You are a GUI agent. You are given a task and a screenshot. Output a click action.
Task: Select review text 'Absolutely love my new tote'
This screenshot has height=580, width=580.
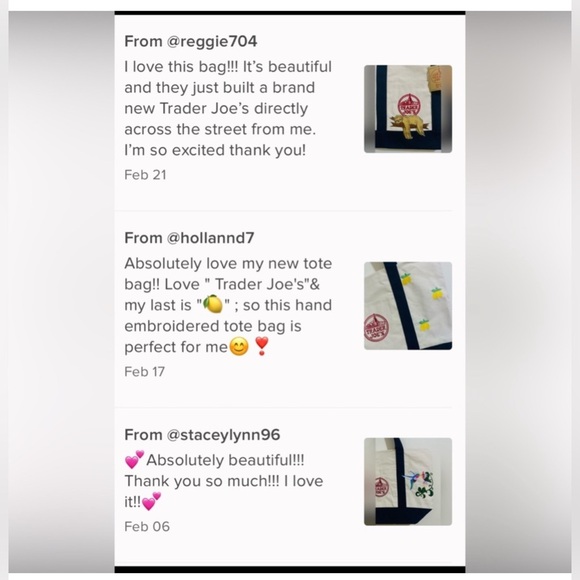coord(228,264)
